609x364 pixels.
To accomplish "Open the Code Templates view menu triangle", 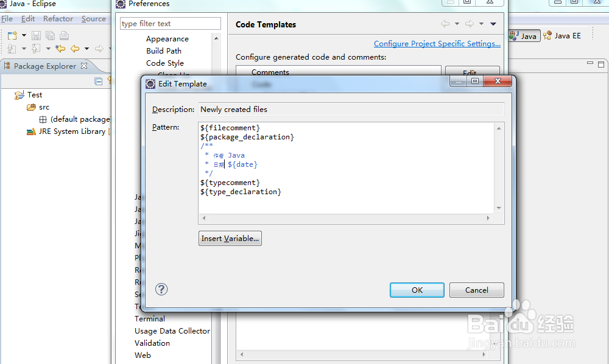I will (493, 24).
